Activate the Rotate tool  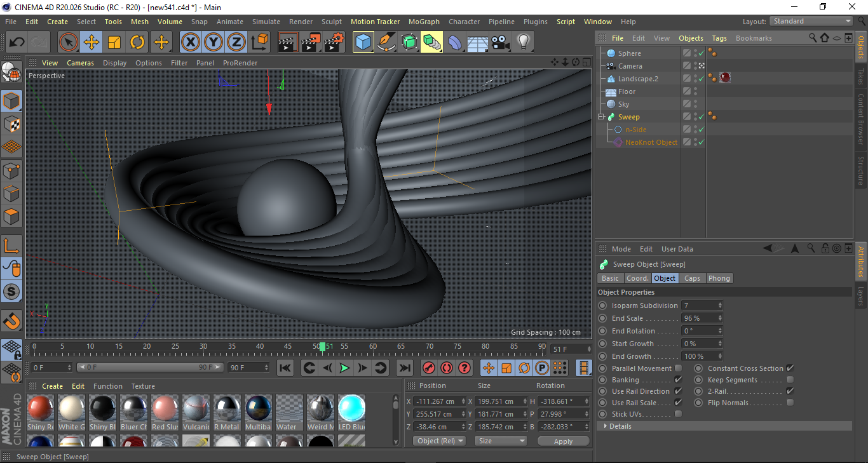point(137,43)
